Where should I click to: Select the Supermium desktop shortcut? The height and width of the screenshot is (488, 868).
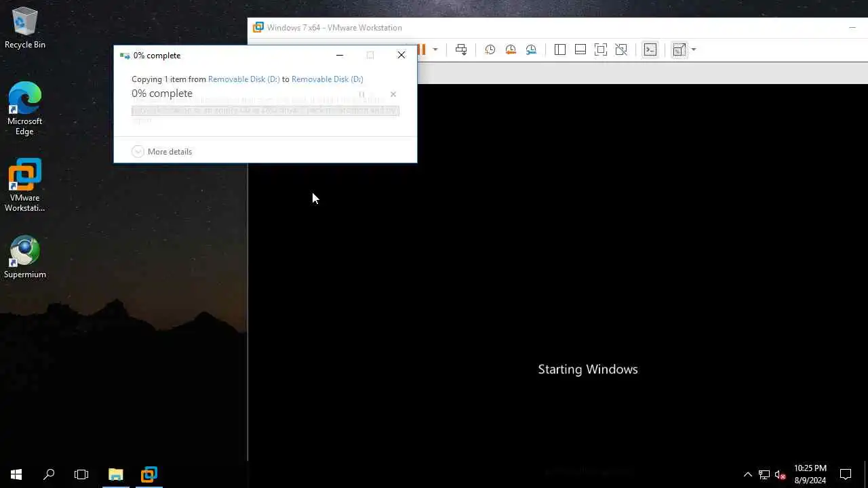(x=25, y=257)
